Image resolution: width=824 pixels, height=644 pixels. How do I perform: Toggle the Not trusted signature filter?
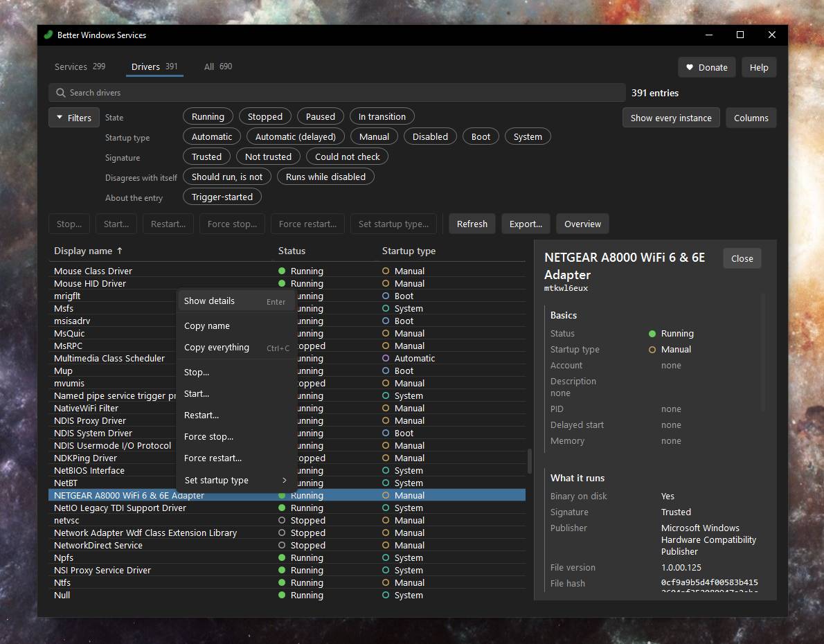268,156
